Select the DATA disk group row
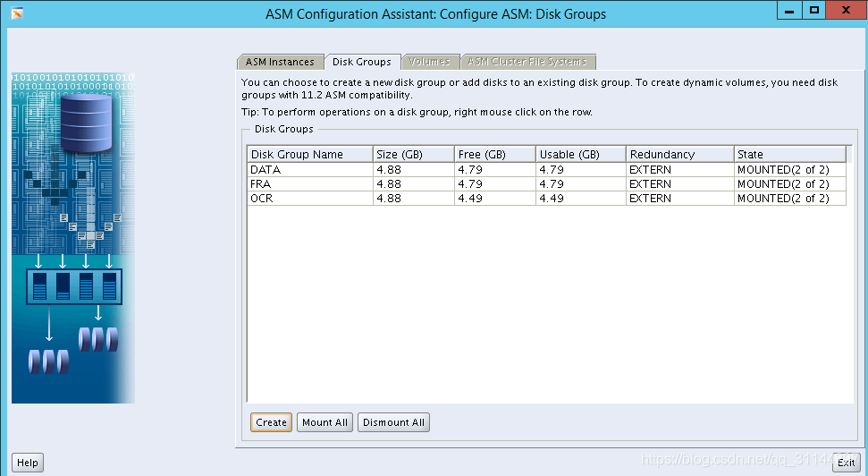This screenshot has width=868, height=476. point(547,170)
